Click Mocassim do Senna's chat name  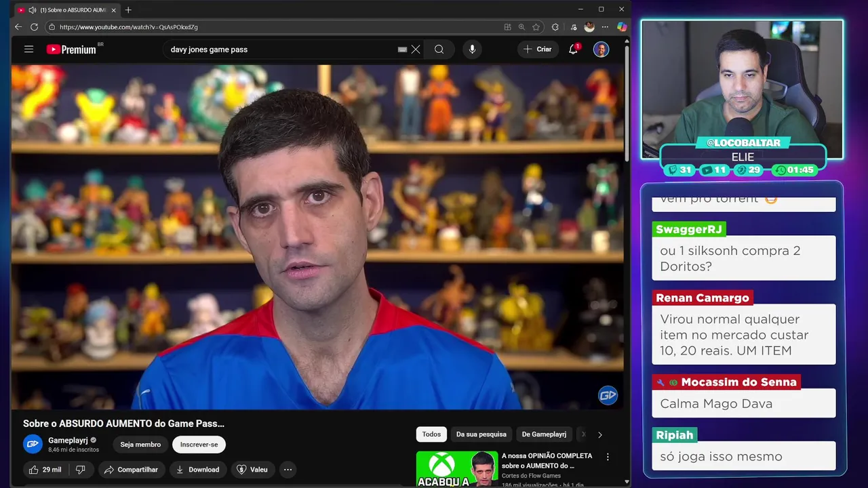[738, 382]
